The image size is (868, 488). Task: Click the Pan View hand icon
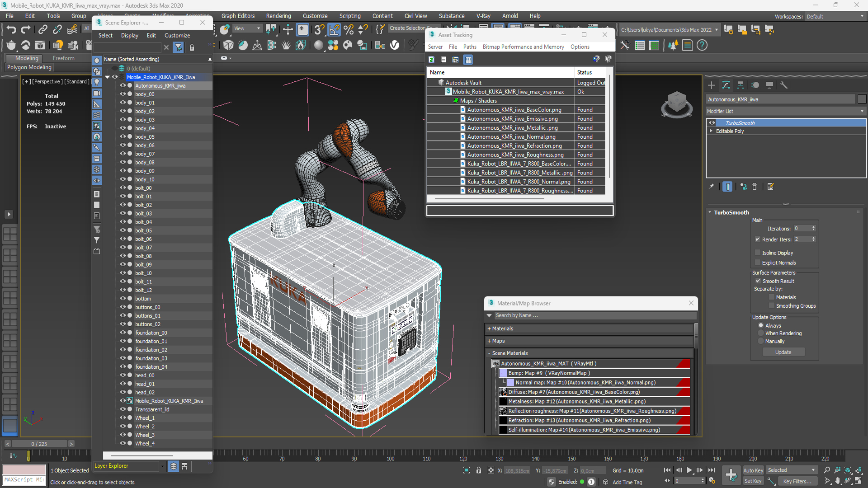(x=837, y=481)
